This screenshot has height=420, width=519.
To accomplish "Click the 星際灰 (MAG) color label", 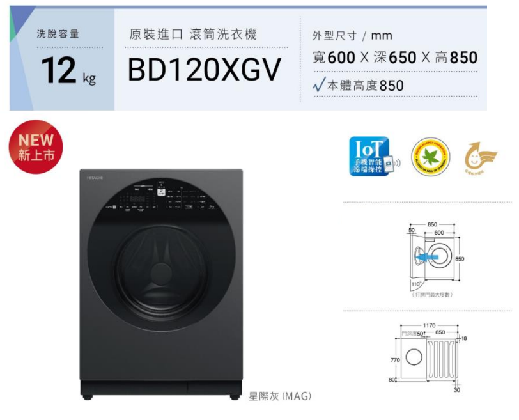I will point(280,396).
